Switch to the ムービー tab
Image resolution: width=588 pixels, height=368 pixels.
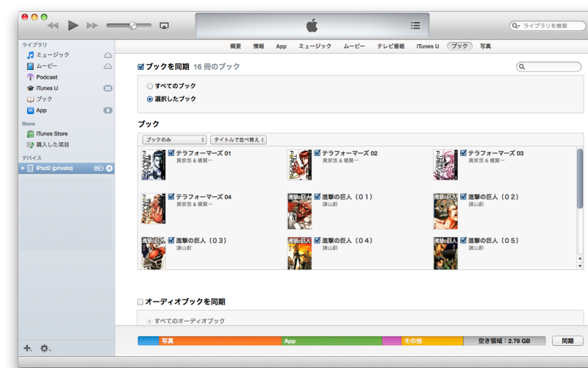354,46
